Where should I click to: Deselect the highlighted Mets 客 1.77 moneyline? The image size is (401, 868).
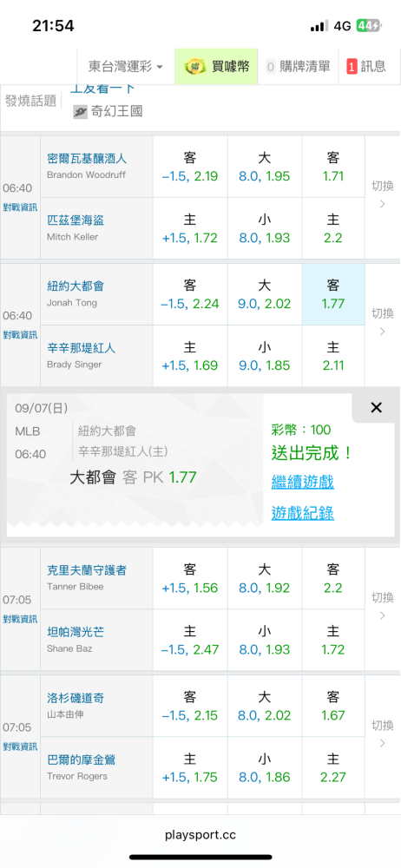pos(333,294)
